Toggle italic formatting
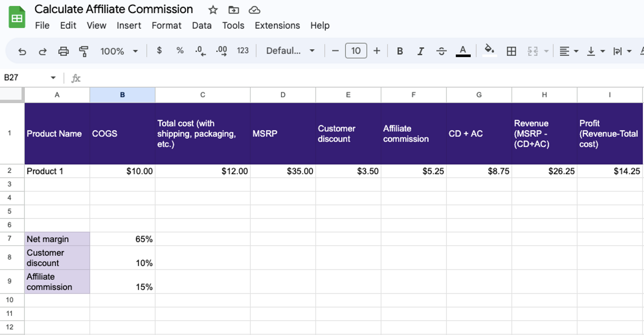644x335 pixels. (x=420, y=51)
